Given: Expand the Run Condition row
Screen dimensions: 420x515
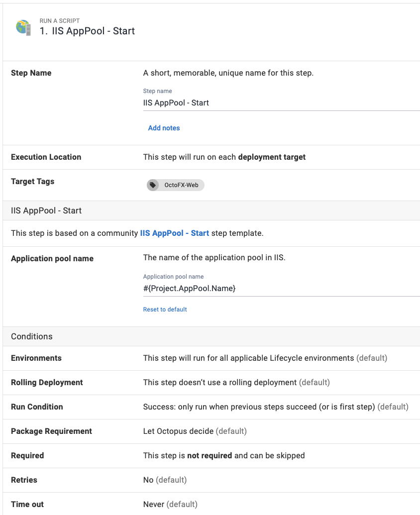Looking at the screenshot, I should click(x=211, y=407).
